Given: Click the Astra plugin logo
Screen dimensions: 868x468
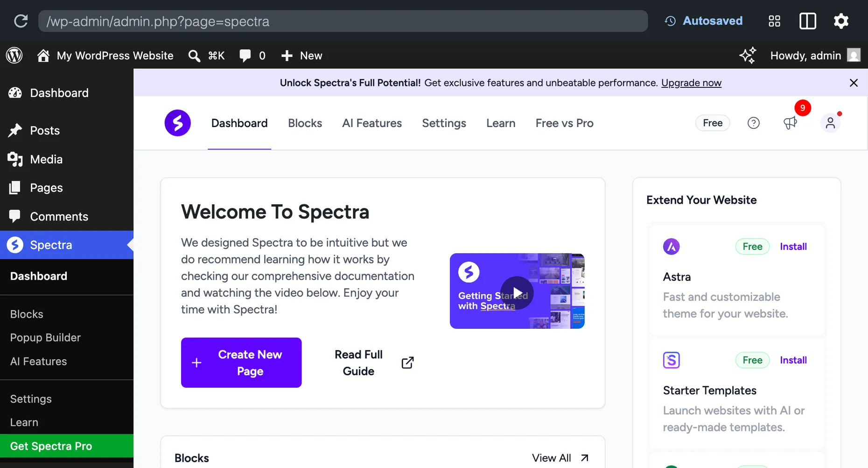Looking at the screenshot, I should point(672,246).
